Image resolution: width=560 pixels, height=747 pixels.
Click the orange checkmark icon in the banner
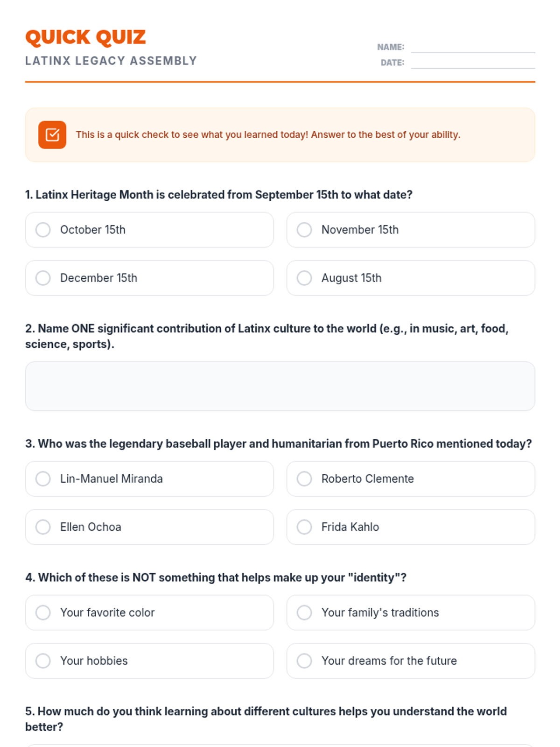52,135
